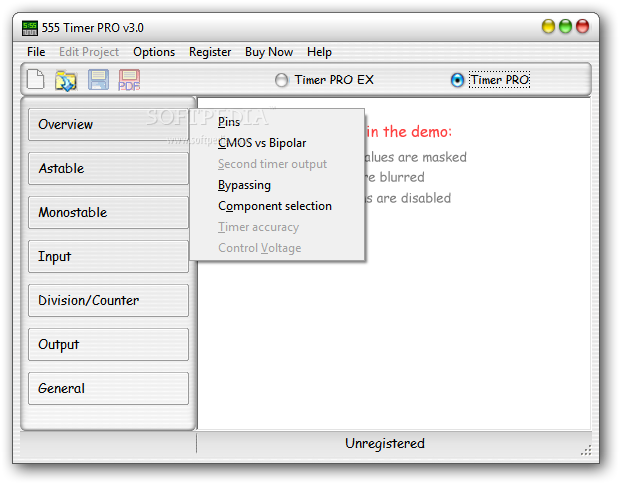The width and height of the screenshot is (620, 484).
Task: Click the General sidebar button
Action: (108, 388)
